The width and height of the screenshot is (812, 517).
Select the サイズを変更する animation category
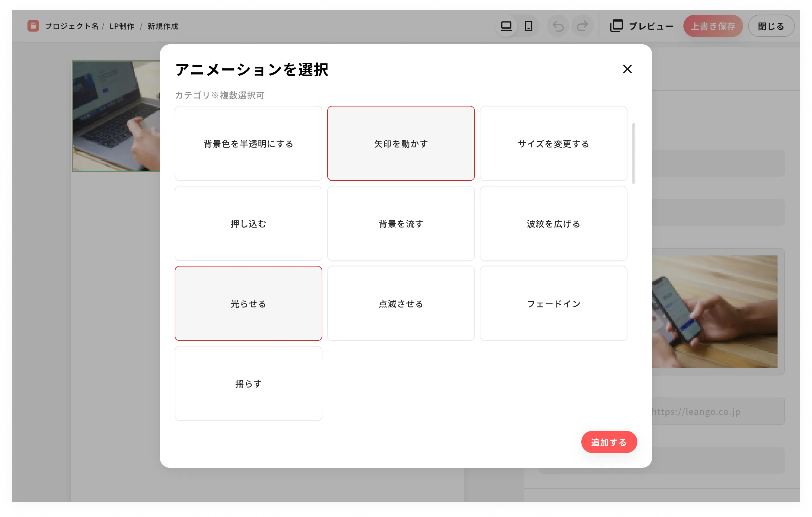(553, 143)
